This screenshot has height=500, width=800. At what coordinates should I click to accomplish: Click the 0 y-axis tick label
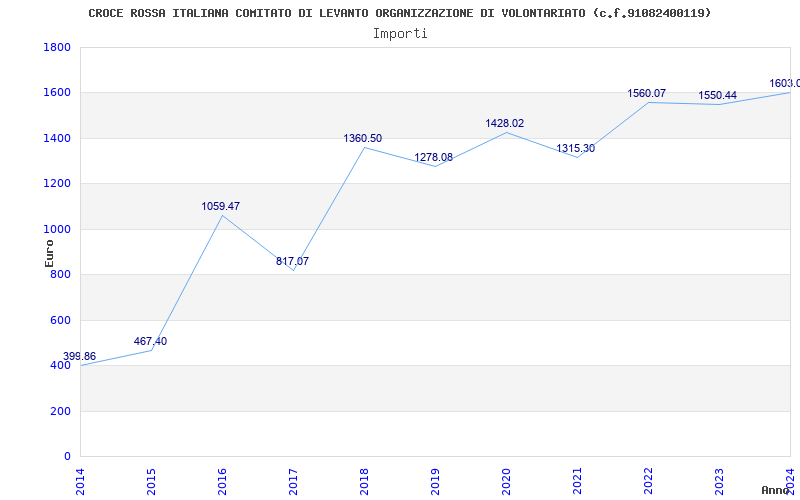click(x=67, y=457)
